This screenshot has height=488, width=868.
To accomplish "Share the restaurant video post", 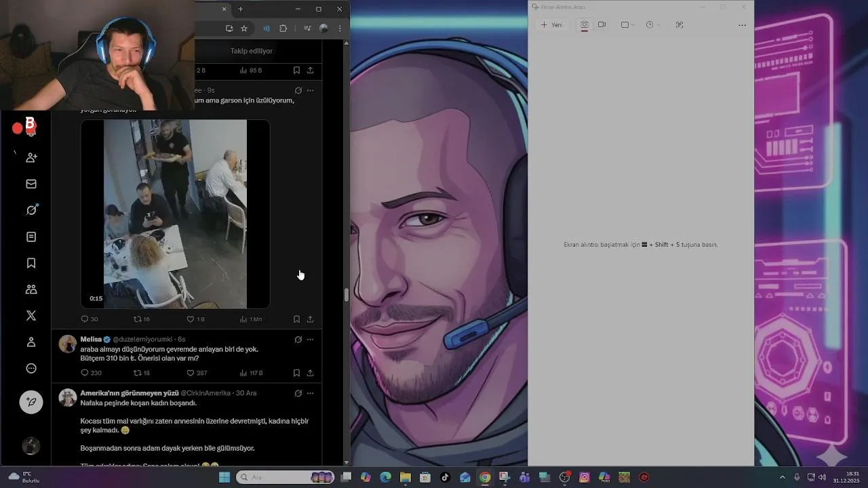I will (x=310, y=319).
